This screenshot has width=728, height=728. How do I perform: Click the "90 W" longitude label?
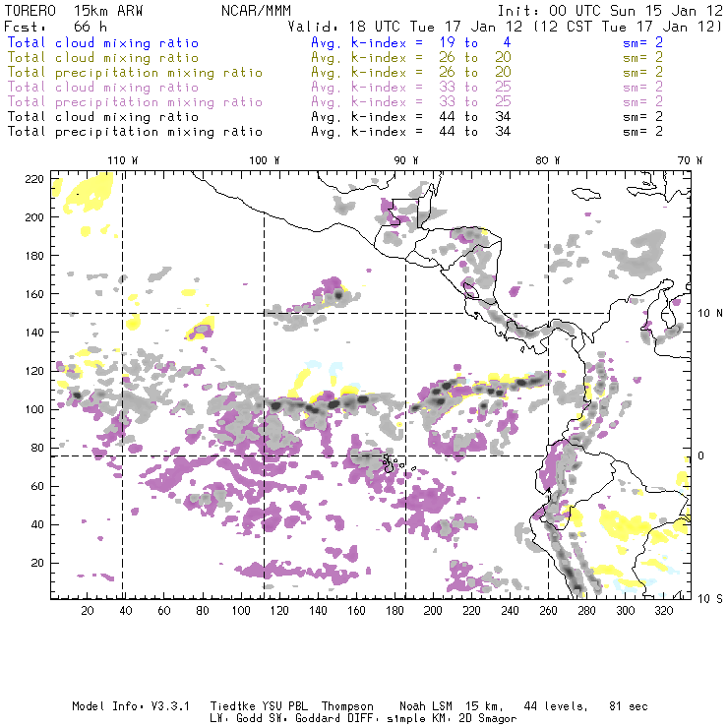406,160
